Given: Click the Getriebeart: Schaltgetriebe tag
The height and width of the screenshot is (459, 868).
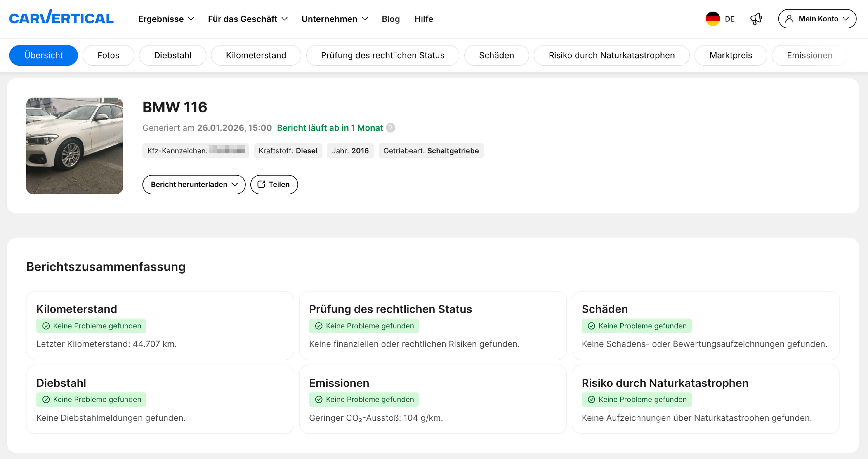Looking at the screenshot, I should (x=431, y=151).
